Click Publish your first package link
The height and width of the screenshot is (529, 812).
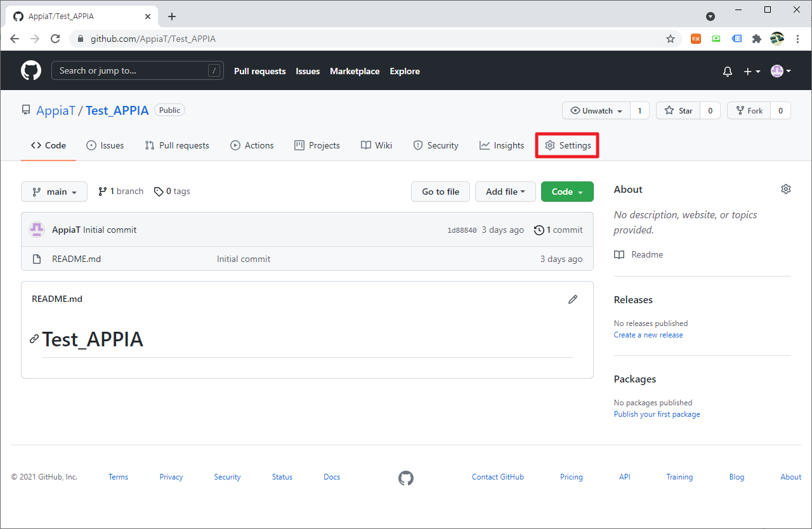tap(657, 414)
